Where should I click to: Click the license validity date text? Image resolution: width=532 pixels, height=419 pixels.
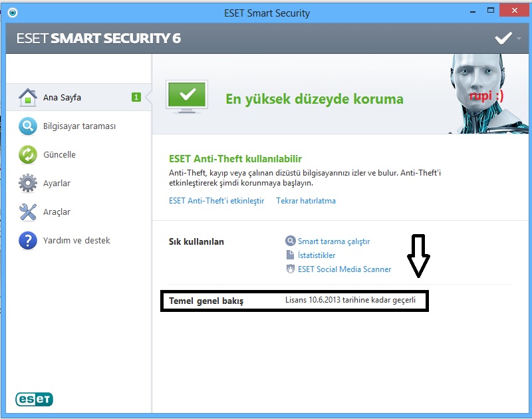point(350,301)
